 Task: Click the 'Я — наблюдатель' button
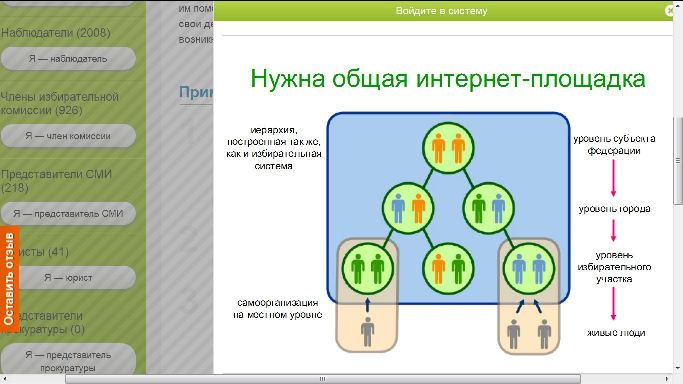point(68,59)
